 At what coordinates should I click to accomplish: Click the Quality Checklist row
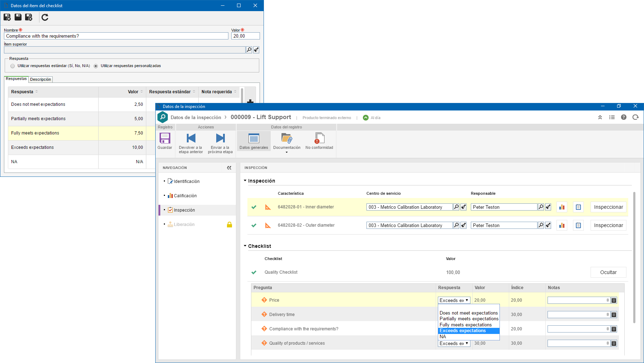437,272
